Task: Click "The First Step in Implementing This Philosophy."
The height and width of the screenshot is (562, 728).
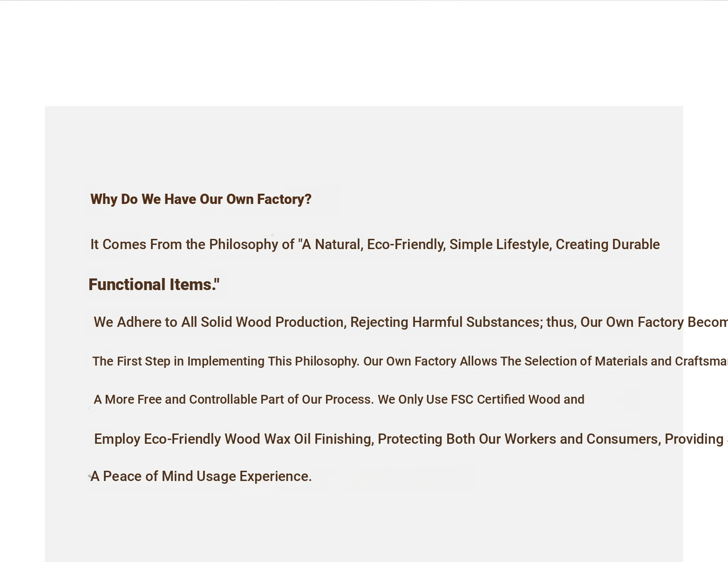Action: [x=226, y=361]
